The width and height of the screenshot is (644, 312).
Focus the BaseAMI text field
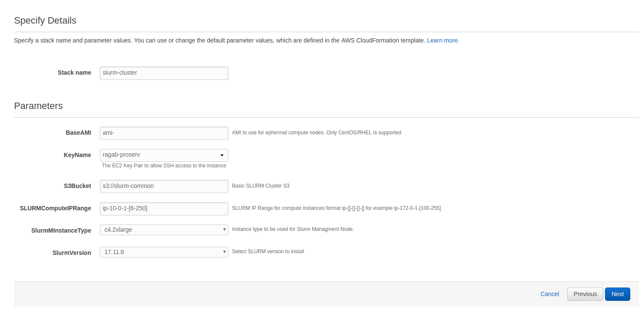(x=164, y=133)
